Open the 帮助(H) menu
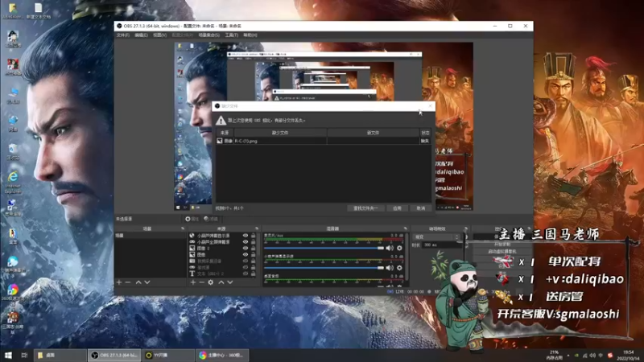 (250, 35)
